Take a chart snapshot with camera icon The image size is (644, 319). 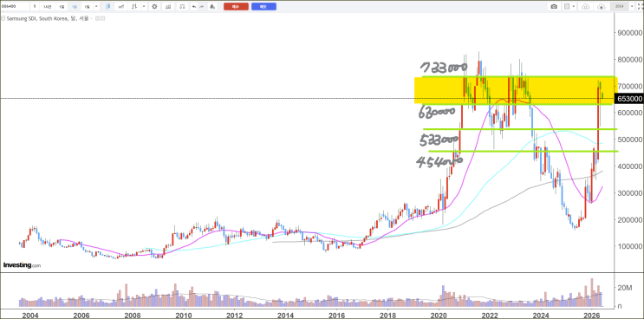click(554, 7)
